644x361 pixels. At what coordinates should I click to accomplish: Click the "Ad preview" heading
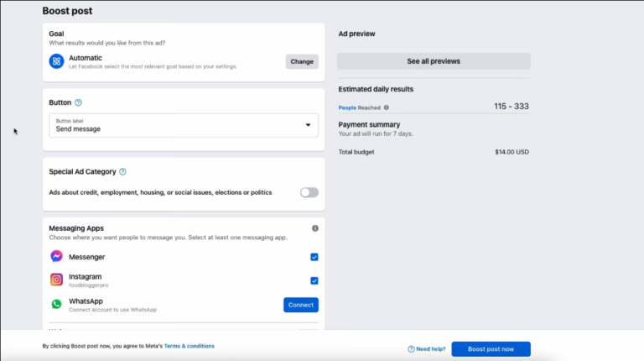pos(356,34)
